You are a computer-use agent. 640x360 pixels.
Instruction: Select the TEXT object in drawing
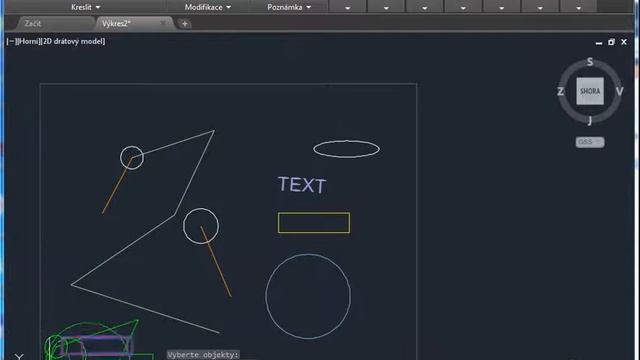coord(302,185)
